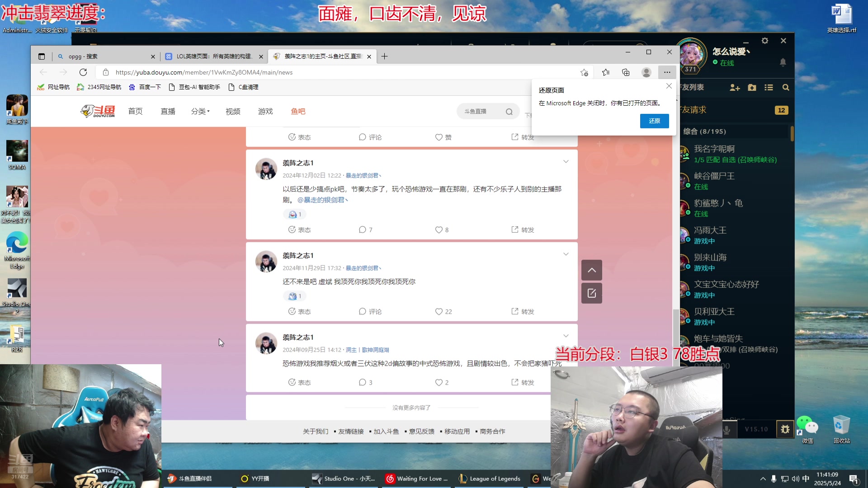This screenshot has height=488, width=868.
Task: Open the 豆包-AI 智能助手 bookmark
Action: tap(194, 87)
